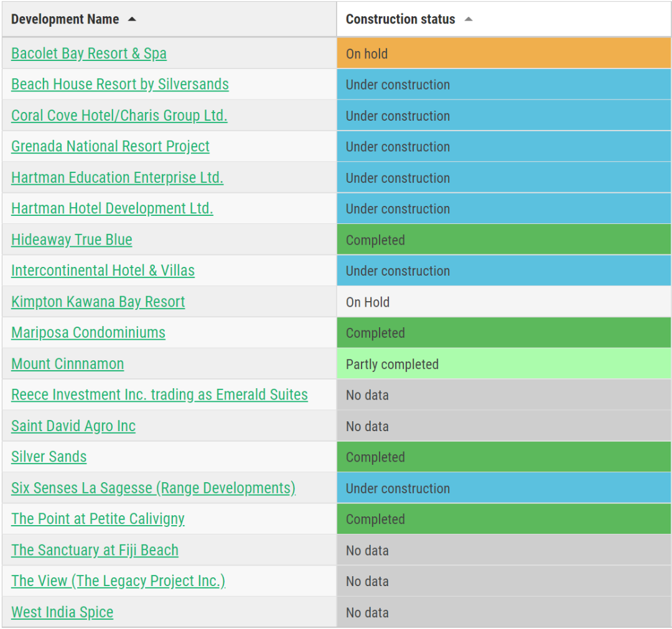Open Hartman Education Enterprise Ltd. link
The height and width of the screenshot is (629, 672).
click(x=118, y=178)
